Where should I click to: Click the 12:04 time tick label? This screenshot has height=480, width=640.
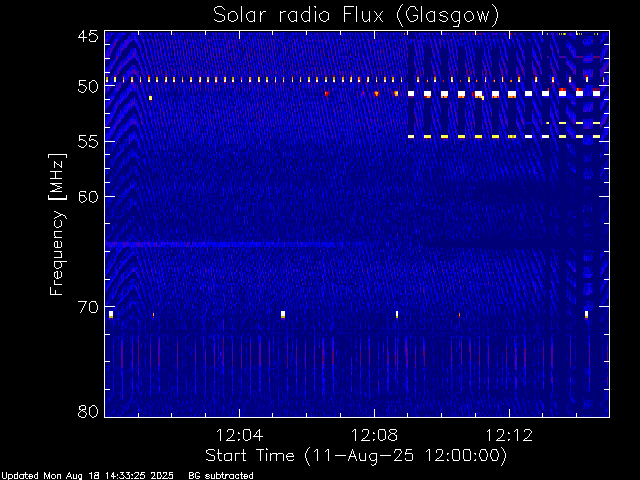click(239, 435)
